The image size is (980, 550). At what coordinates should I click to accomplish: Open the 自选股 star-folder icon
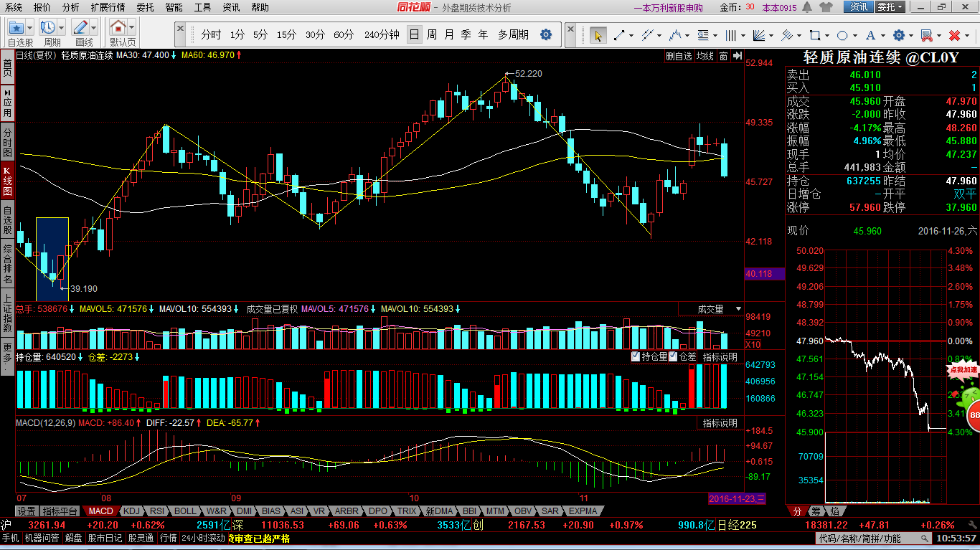pos(17,28)
